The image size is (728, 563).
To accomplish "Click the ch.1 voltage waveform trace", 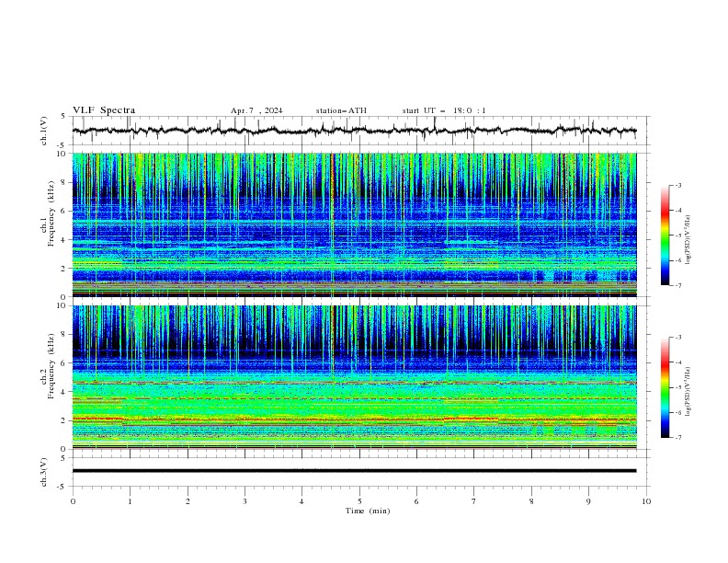I will click(354, 131).
